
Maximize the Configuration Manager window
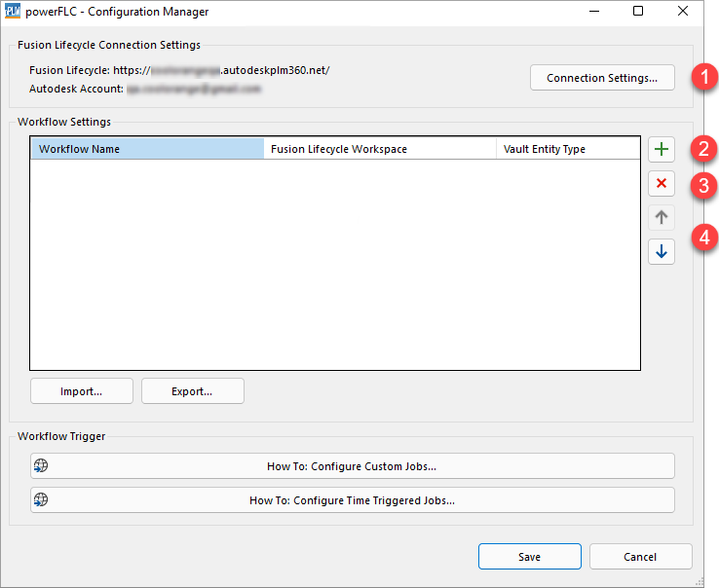[638, 12]
